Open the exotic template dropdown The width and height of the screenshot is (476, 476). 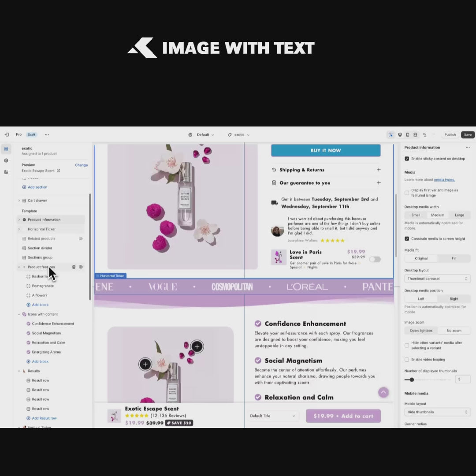pos(239,135)
